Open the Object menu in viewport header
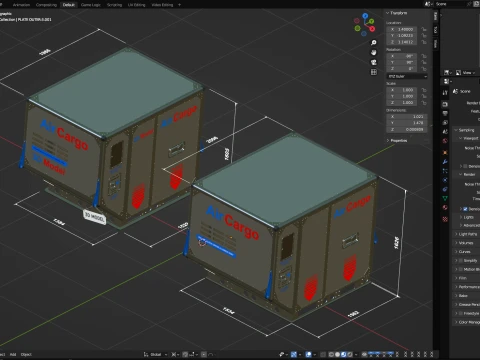 [26, 354]
